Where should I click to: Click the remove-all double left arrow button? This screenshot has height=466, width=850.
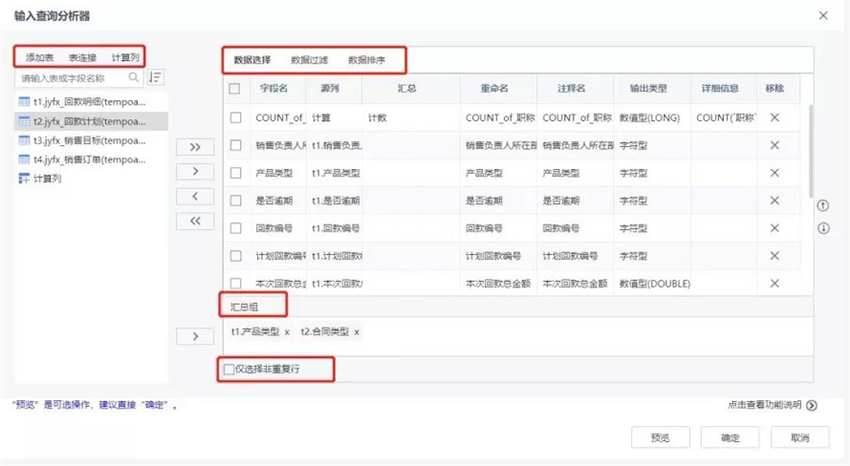[x=195, y=221]
